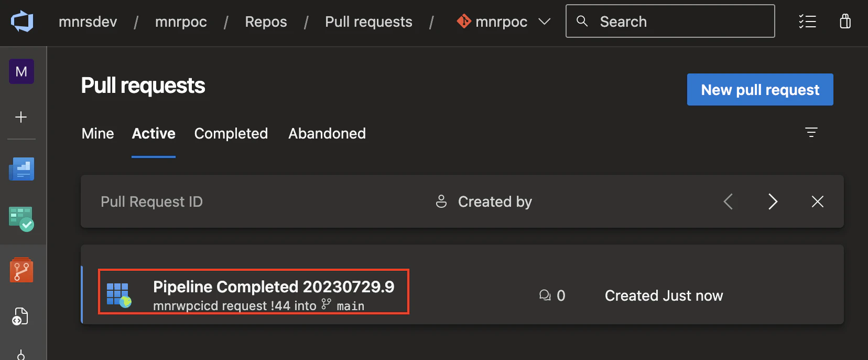Click the previous filter arrow
Image resolution: width=868 pixels, height=360 pixels.
(728, 202)
